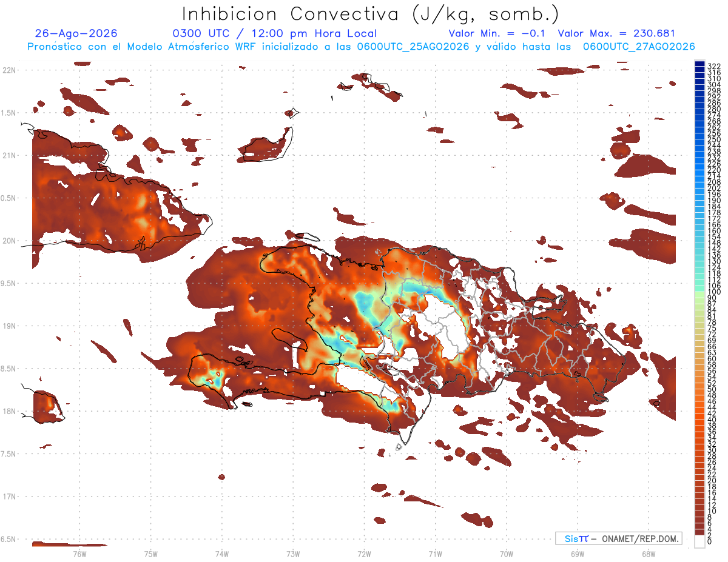Click the "74W" longitude label
The height and width of the screenshot is (562, 728).
[x=221, y=554]
